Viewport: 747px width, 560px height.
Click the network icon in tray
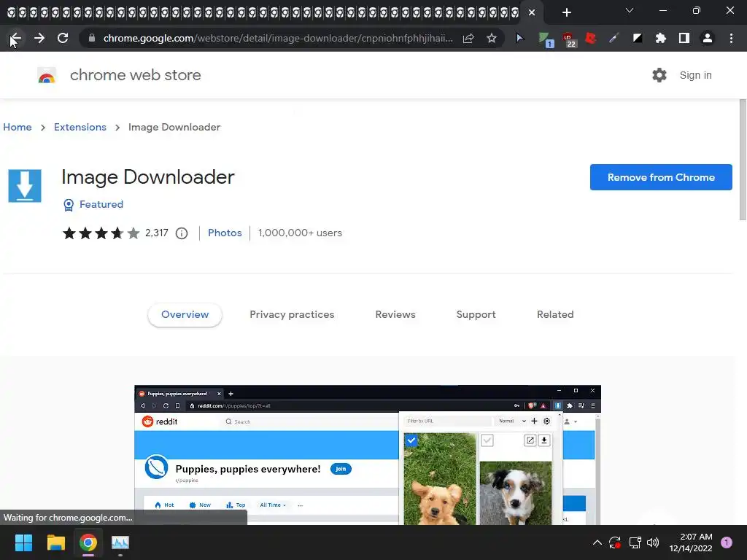[x=635, y=542]
